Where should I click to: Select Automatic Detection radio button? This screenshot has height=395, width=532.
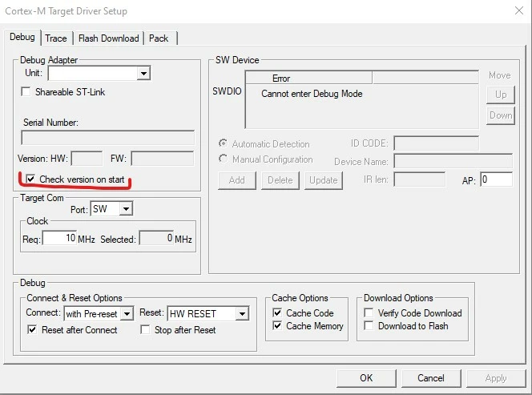(223, 143)
